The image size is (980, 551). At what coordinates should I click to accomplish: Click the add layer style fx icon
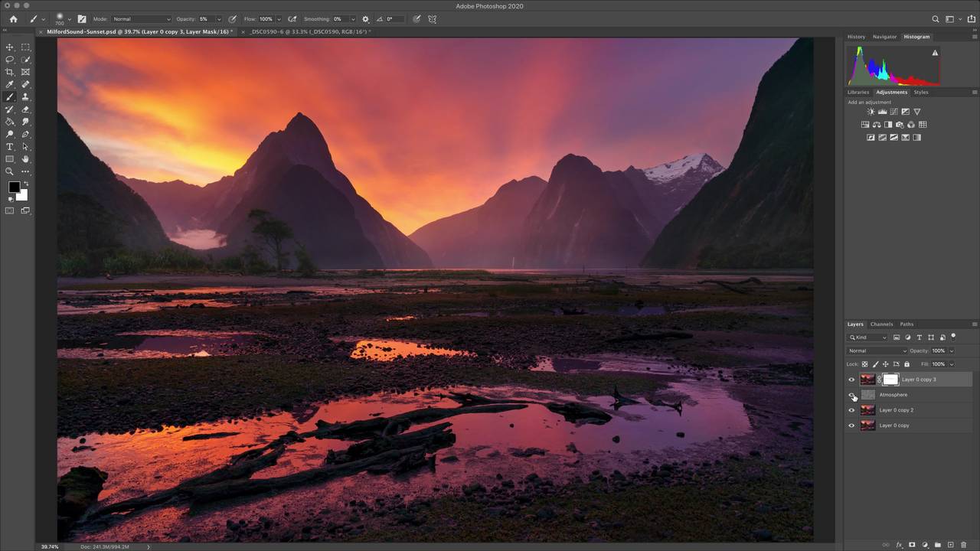pos(900,545)
